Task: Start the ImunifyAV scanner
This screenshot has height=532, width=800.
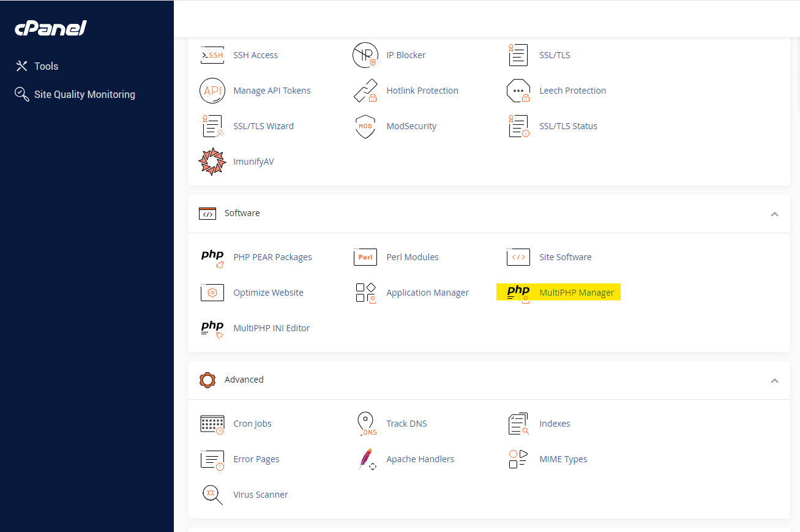Action: coord(253,161)
